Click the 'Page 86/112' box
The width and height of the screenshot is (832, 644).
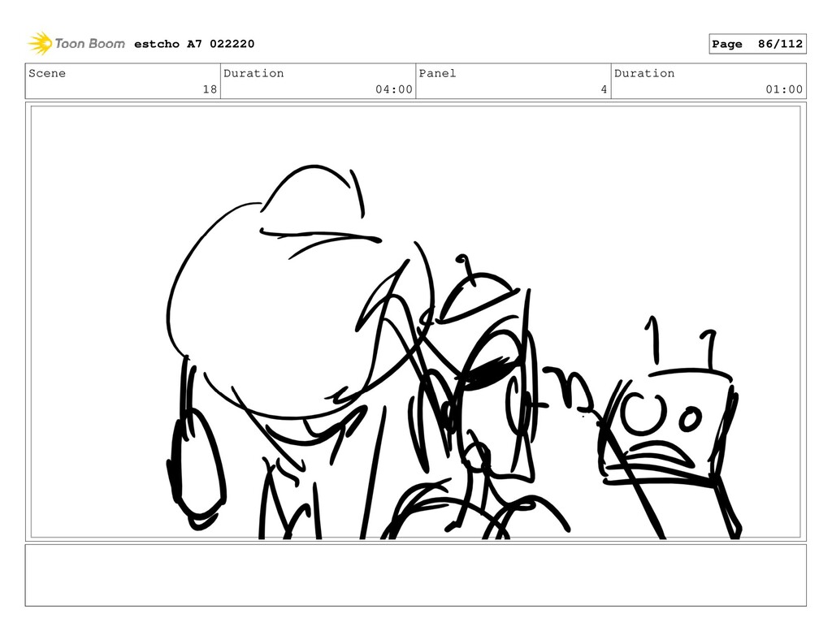(757, 44)
